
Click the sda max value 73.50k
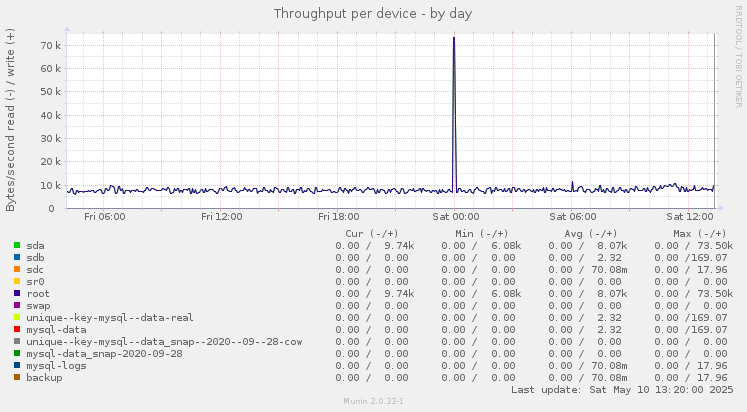pos(715,246)
